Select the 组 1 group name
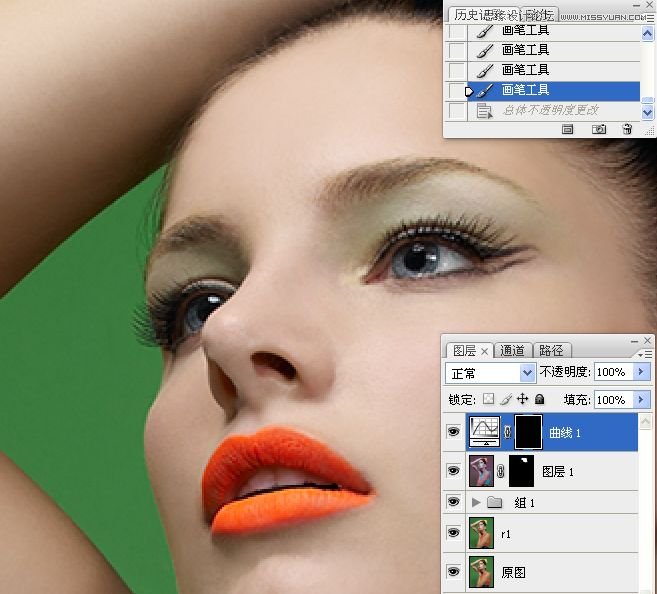 click(x=525, y=502)
